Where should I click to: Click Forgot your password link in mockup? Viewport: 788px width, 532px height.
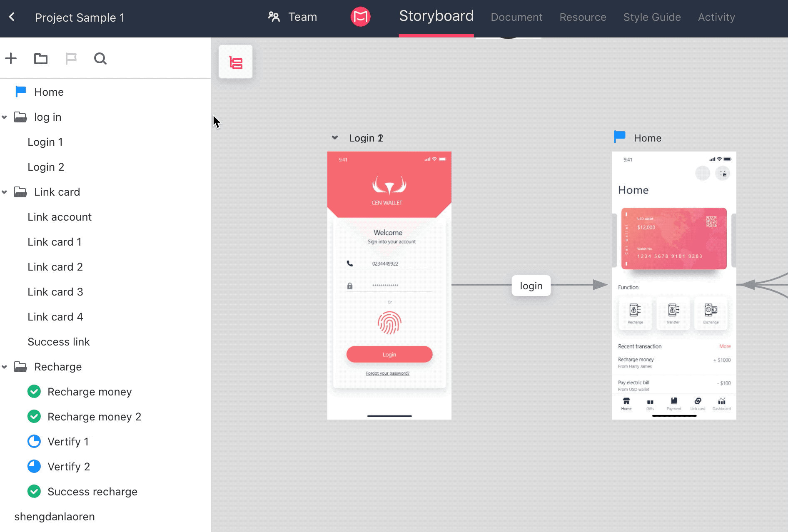point(388,373)
